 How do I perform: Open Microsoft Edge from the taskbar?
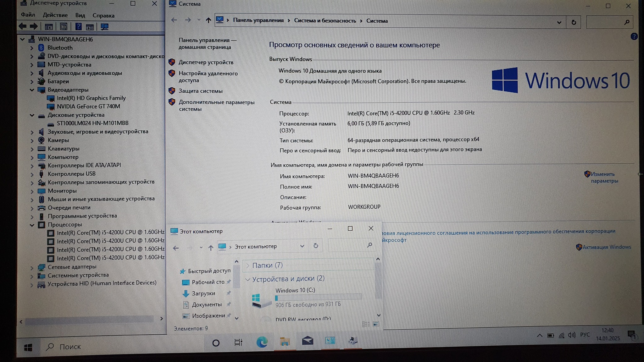click(x=262, y=342)
